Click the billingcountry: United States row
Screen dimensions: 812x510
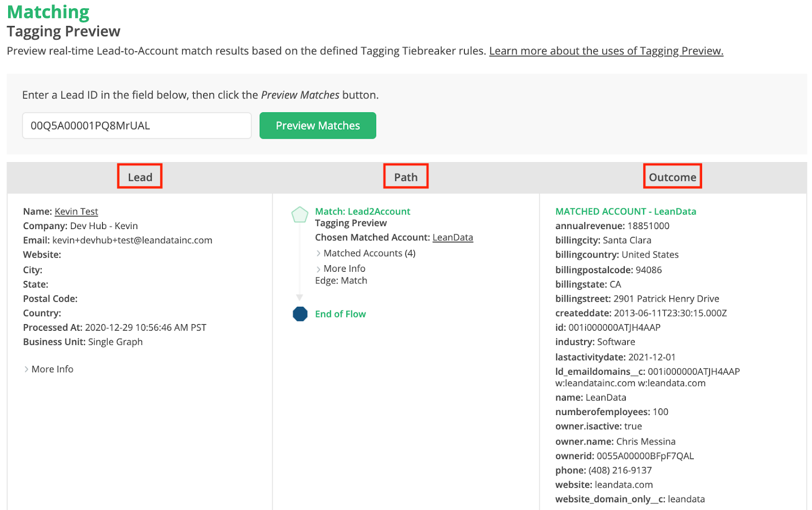617,254
